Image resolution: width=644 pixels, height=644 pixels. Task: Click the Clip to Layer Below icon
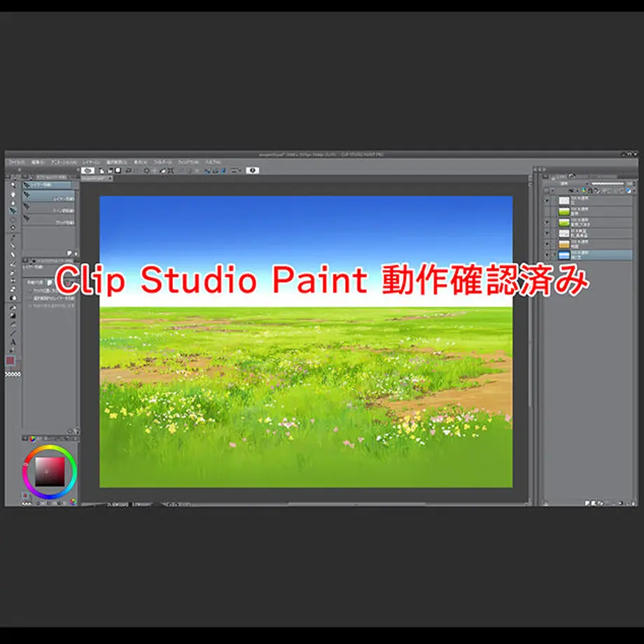[x=571, y=190]
